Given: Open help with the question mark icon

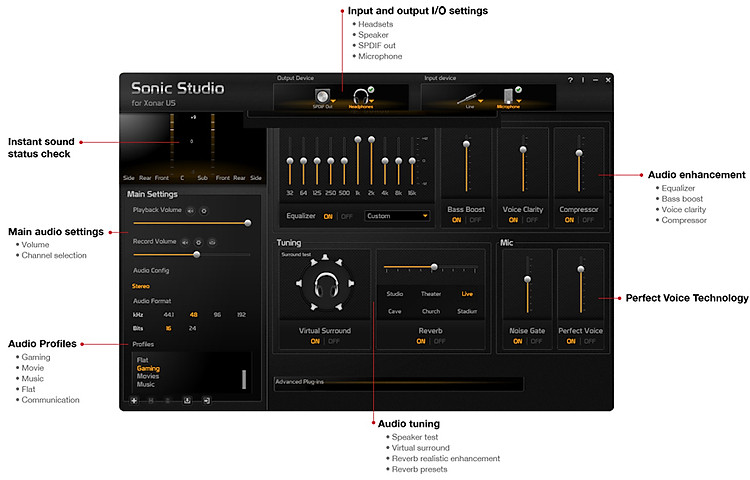Looking at the screenshot, I should point(571,79).
